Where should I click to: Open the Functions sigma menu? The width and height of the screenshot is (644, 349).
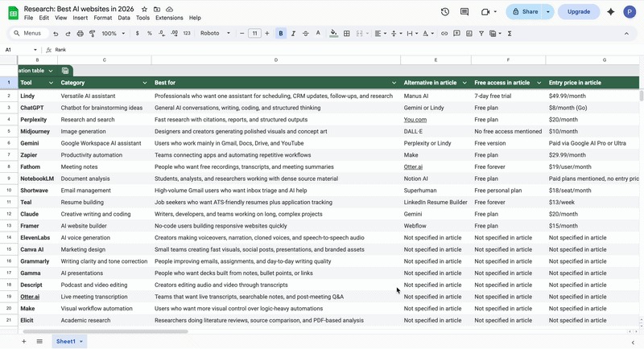(510, 34)
